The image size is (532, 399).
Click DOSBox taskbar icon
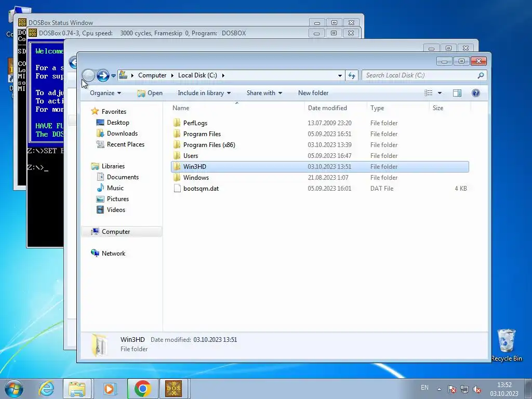click(174, 389)
